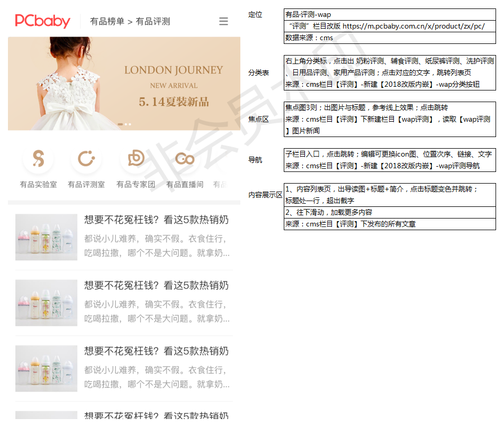504x427 pixels.
Task: View the third article's bottle thumbnail
Action: click(x=46, y=368)
